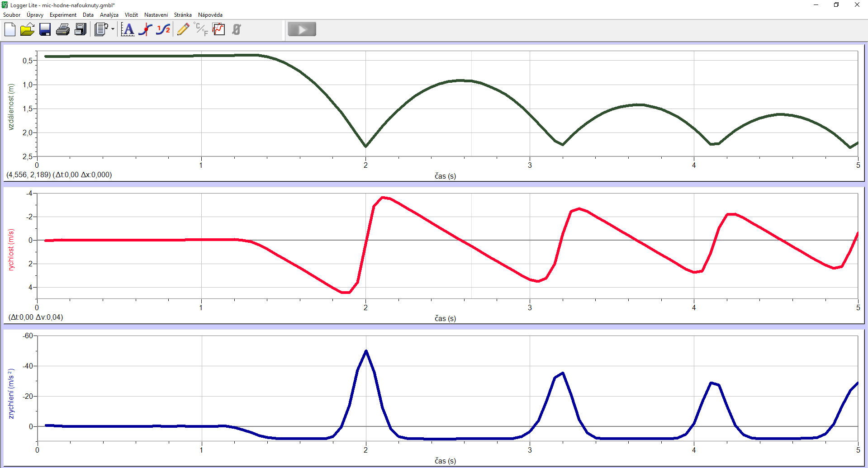Click the Autoscale graph icon
This screenshot has width=868, height=468.
point(128,30)
